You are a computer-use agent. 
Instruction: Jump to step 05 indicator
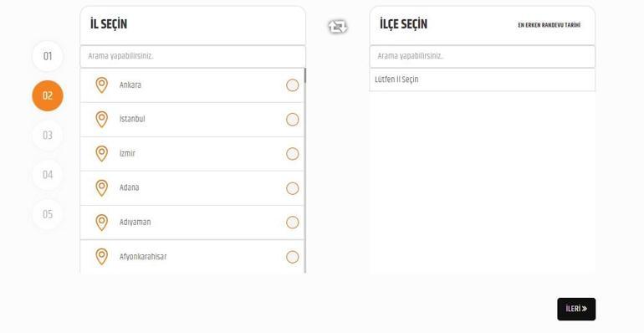coord(48,214)
